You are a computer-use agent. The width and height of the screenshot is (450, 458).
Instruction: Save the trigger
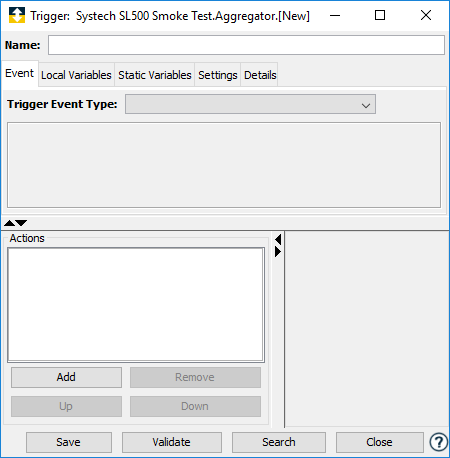(69, 442)
